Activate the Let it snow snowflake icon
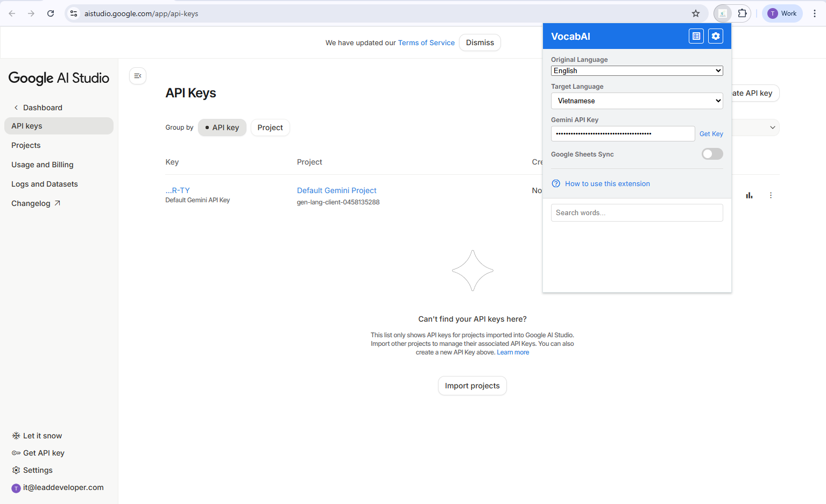The height and width of the screenshot is (504, 826). click(x=16, y=435)
